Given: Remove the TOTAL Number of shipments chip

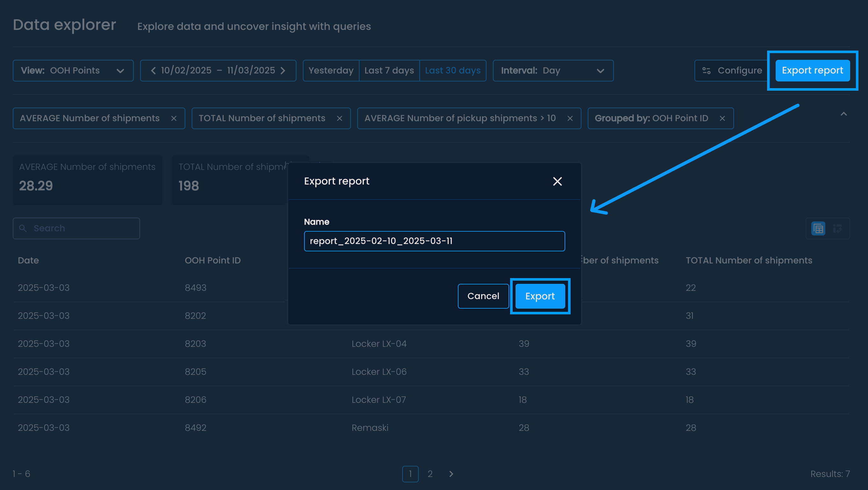Looking at the screenshot, I should point(340,118).
